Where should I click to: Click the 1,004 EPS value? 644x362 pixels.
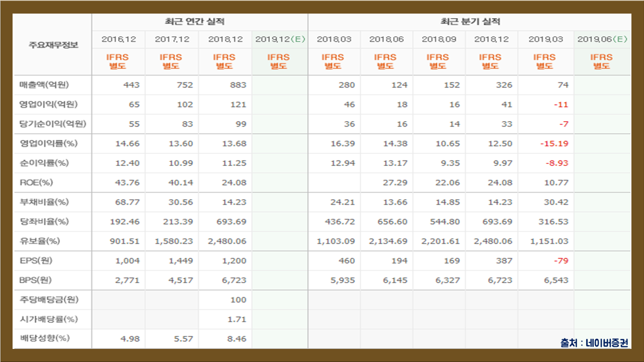pyautogui.click(x=128, y=260)
